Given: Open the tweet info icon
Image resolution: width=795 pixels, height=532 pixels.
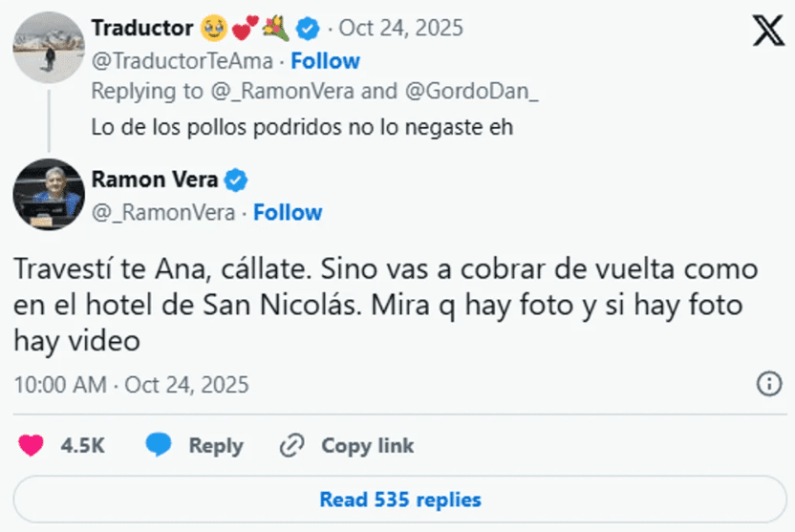Looking at the screenshot, I should pos(769,384).
